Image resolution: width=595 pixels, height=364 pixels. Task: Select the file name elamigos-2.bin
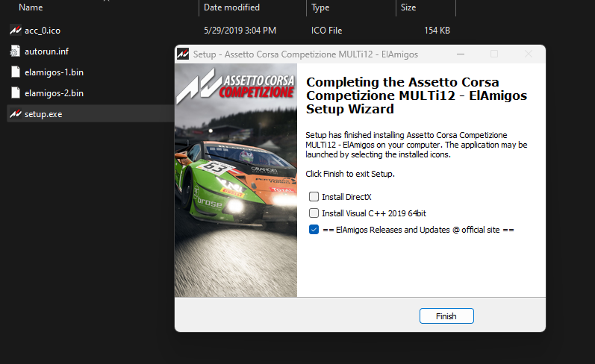(x=54, y=93)
